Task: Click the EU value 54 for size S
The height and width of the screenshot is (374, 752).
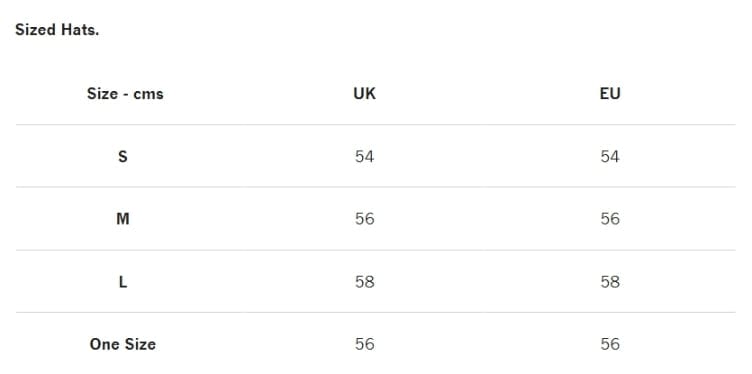Action: pyautogui.click(x=610, y=156)
